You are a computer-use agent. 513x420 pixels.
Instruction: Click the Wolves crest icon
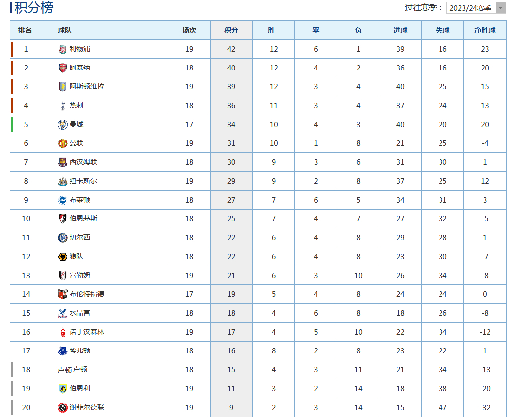point(63,257)
